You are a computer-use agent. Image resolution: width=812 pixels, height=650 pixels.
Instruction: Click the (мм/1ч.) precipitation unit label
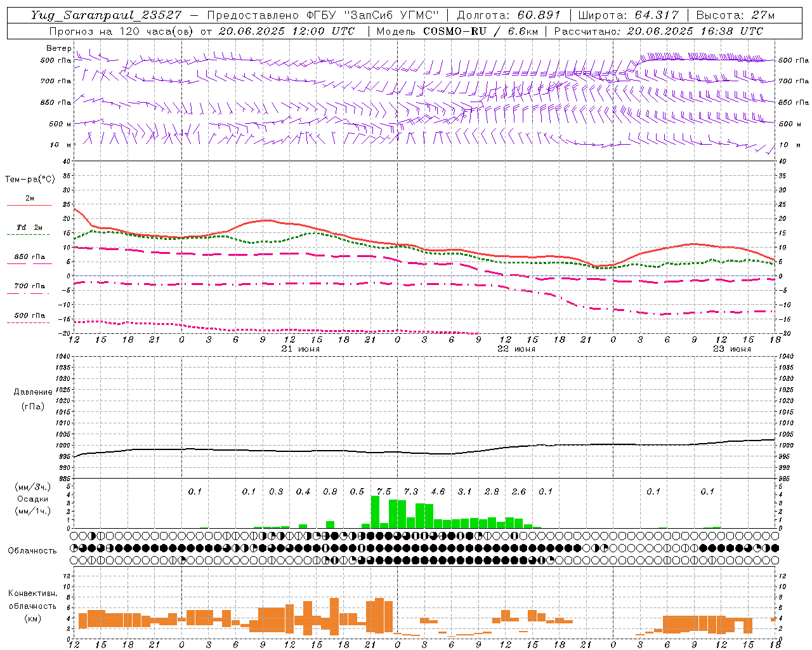point(33,511)
